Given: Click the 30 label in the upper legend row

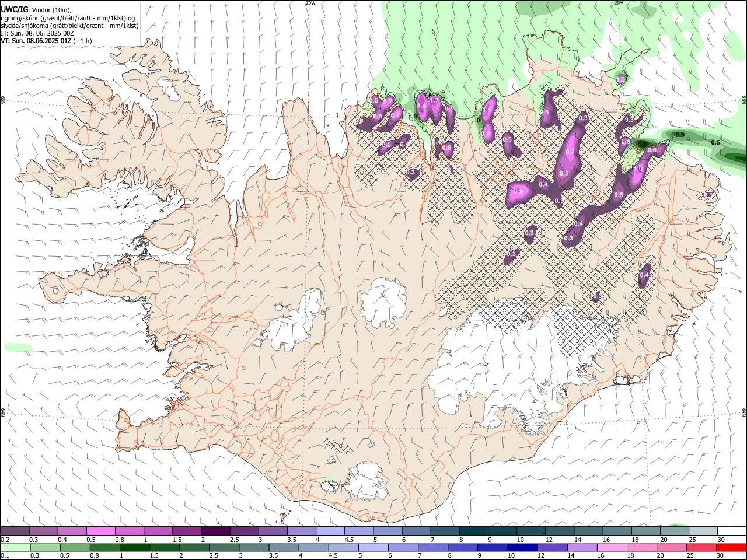Looking at the screenshot, I should coord(721,539).
